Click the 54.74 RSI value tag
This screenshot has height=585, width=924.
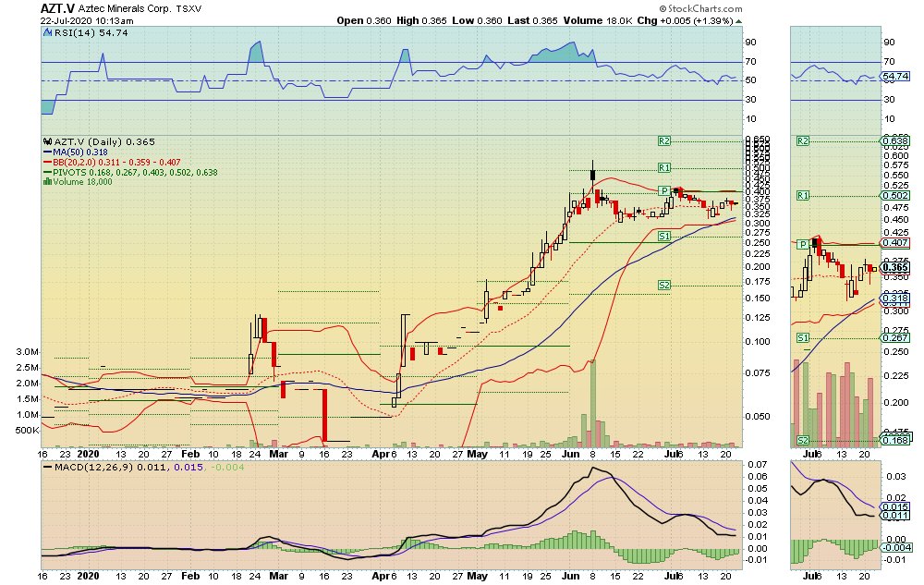click(x=895, y=76)
